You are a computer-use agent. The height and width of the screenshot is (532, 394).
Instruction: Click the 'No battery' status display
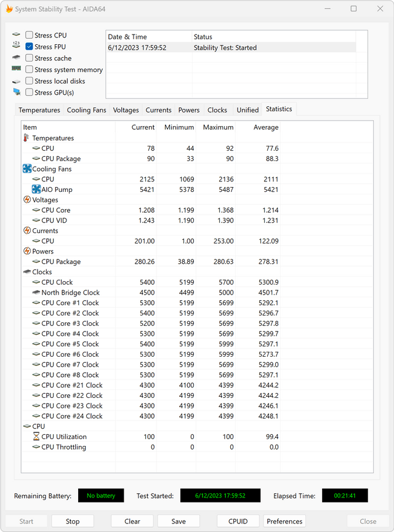click(101, 495)
